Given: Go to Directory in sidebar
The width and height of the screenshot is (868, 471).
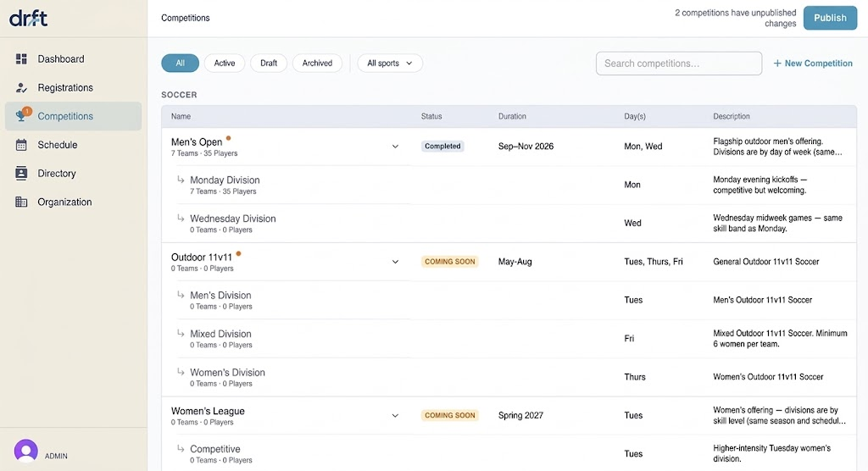Looking at the screenshot, I should pos(73,173).
